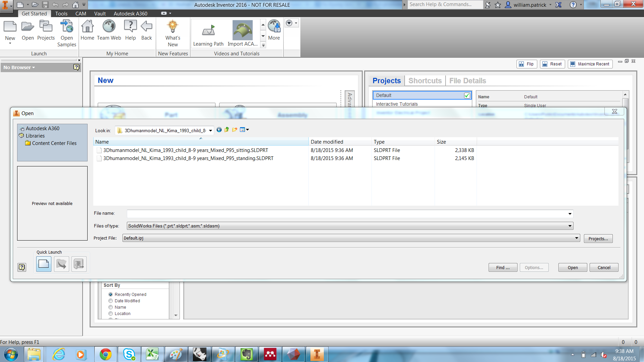
Task: Click the Open button in dialog
Action: [x=573, y=267]
